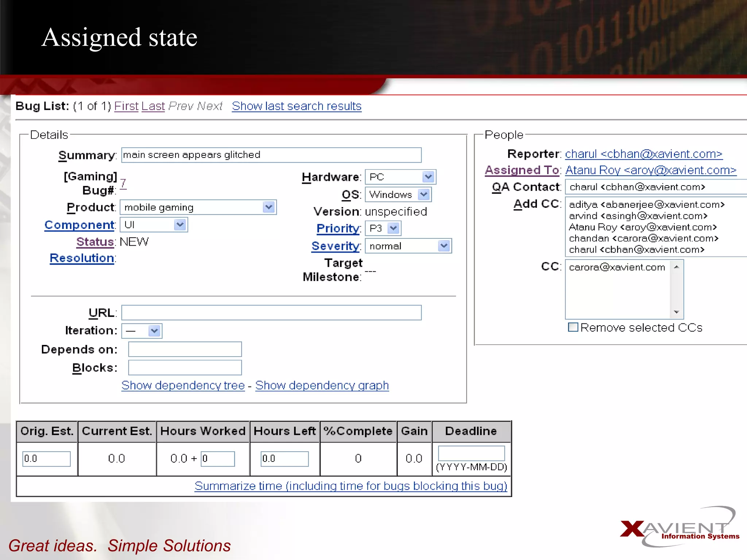Open bug number 7 link

(123, 183)
